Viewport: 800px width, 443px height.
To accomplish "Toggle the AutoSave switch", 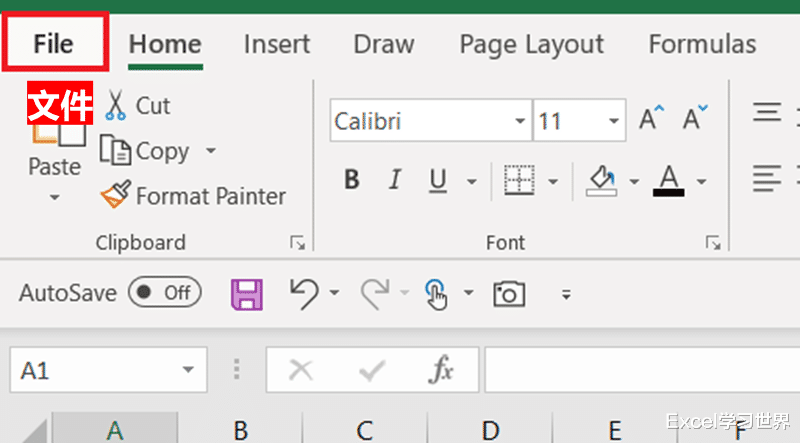I will 165,292.
